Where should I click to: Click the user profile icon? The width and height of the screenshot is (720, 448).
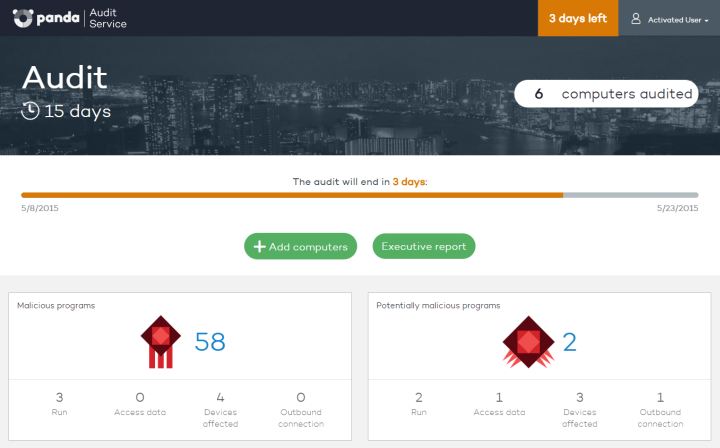tap(635, 18)
